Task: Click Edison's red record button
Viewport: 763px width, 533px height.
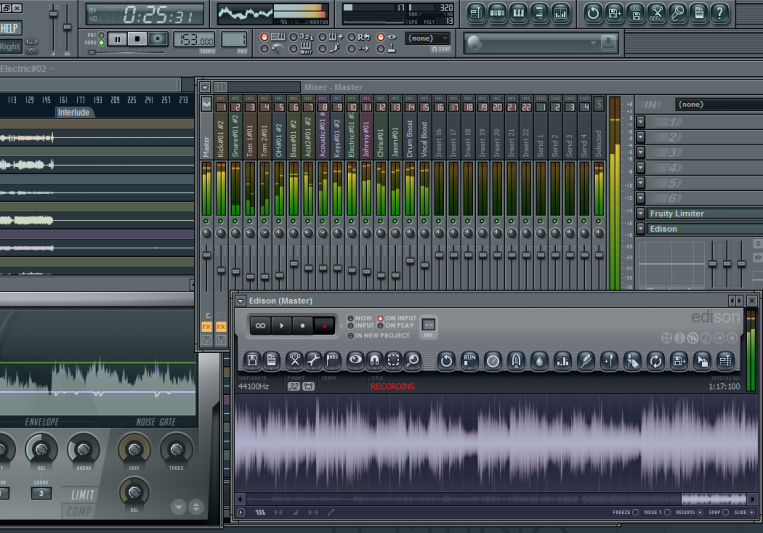Action: tap(324, 326)
